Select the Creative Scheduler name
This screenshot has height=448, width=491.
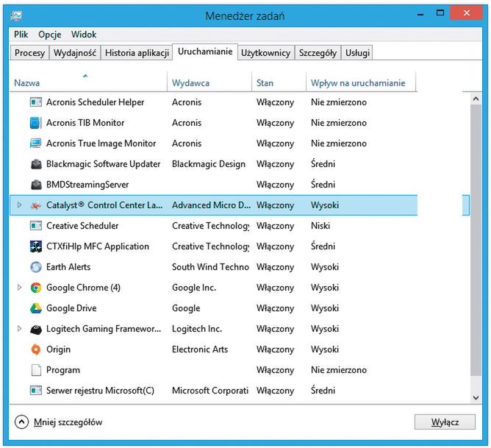pyautogui.click(x=82, y=226)
